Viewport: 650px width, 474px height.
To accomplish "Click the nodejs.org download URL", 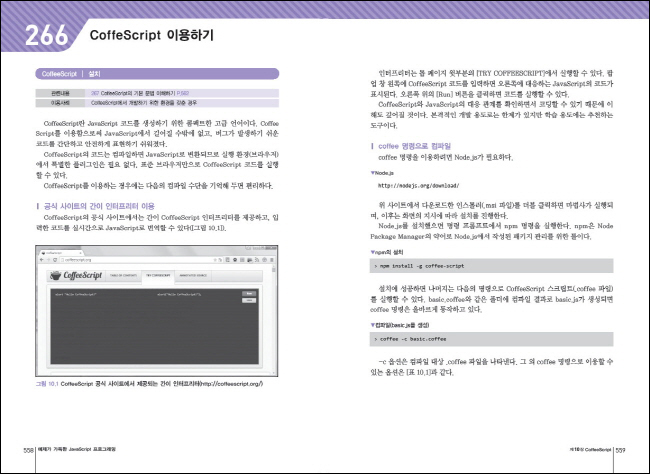I will (416, 186).
